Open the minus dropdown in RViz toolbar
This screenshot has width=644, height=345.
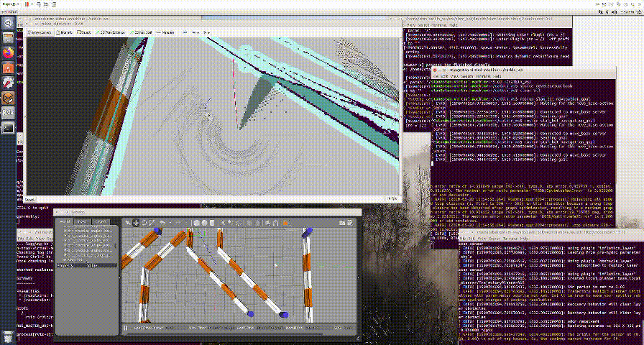pos(196,32)
